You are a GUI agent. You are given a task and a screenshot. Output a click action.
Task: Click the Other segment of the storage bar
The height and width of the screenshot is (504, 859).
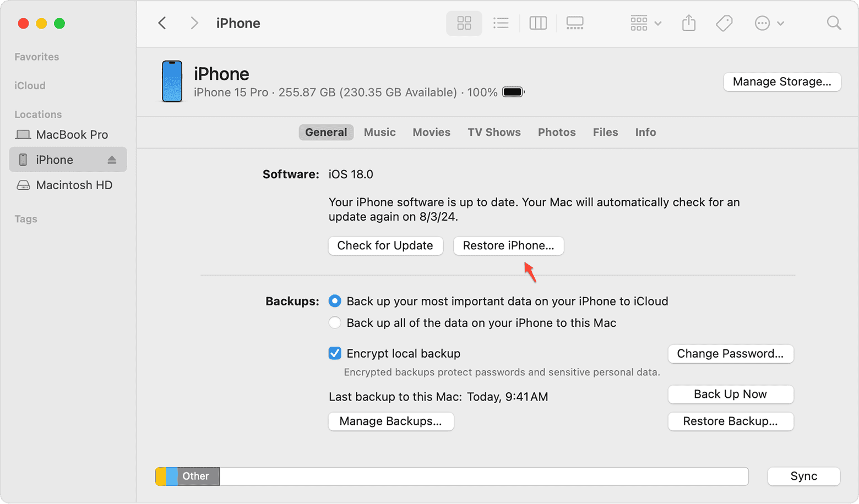click(x=195, y=476)
